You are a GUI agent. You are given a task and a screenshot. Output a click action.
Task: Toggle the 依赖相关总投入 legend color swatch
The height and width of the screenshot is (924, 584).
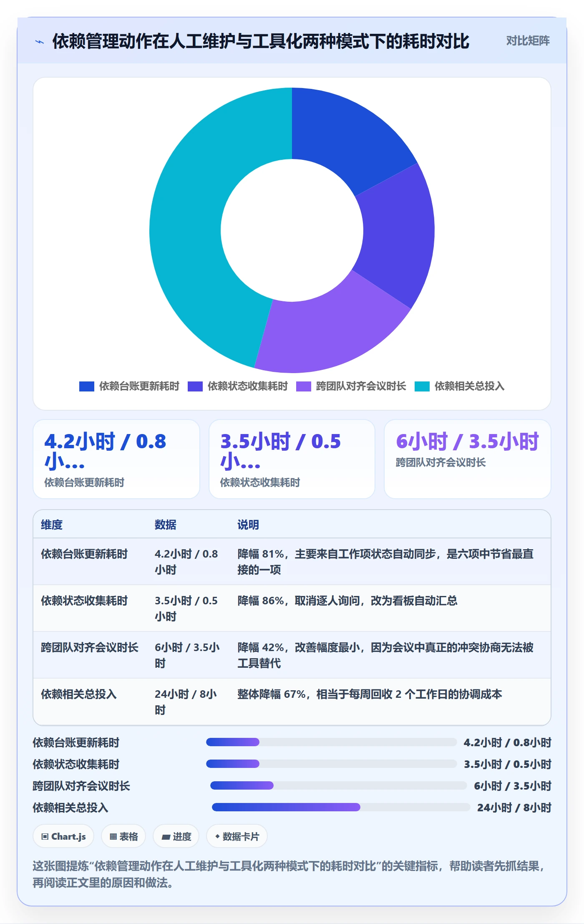[422, 386]
